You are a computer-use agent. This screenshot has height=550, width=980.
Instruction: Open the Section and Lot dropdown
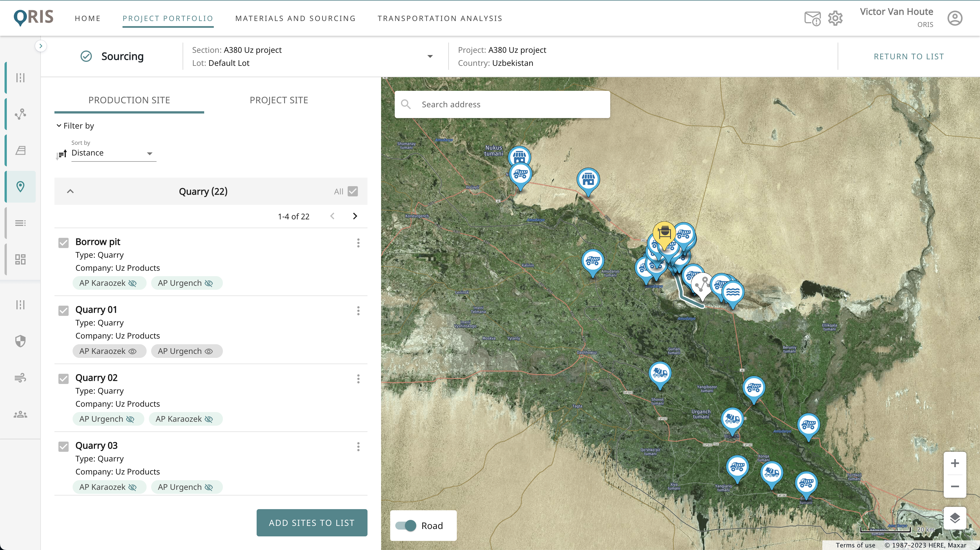[x=430, y=56]
